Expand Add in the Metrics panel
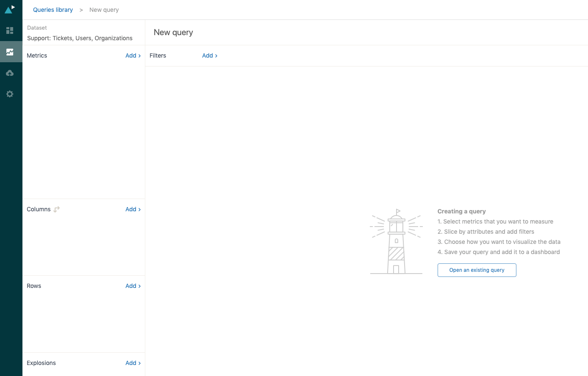 coord(133,55)
